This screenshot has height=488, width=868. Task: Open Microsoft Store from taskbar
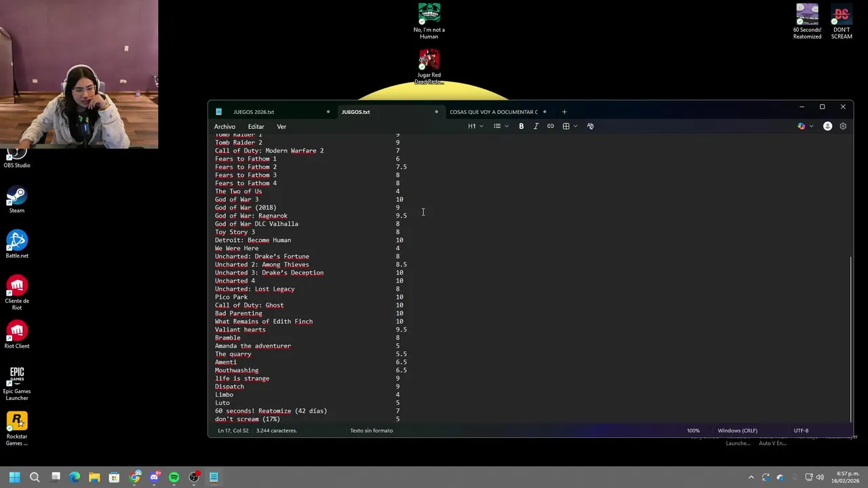coord(114,477)
